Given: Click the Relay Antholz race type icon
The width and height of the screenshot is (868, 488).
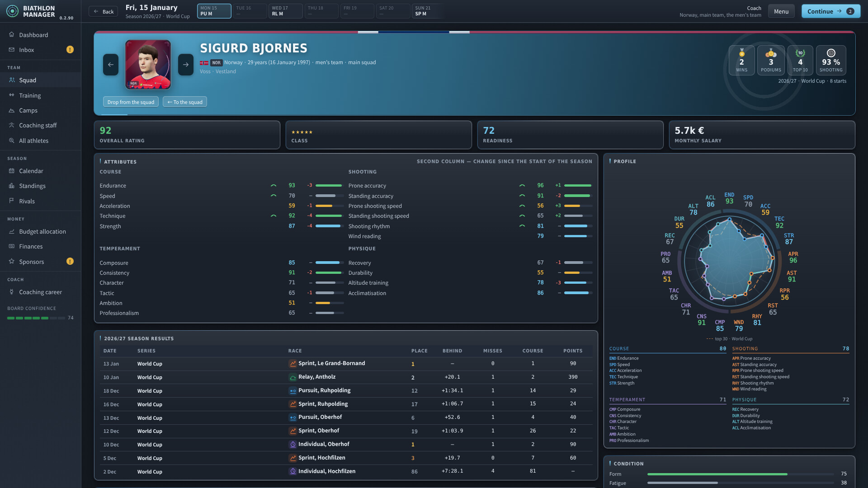Looking at the screenshot, I should coord(293,377).
